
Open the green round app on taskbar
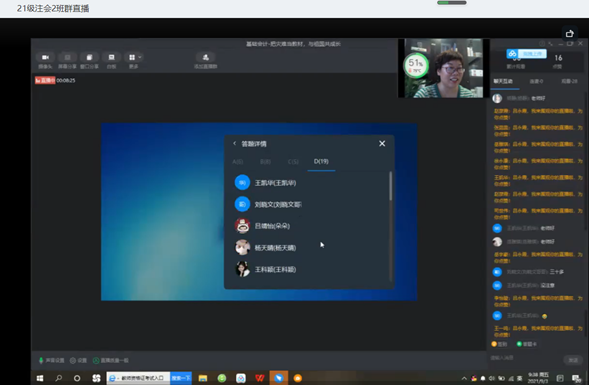coord(222,378)
